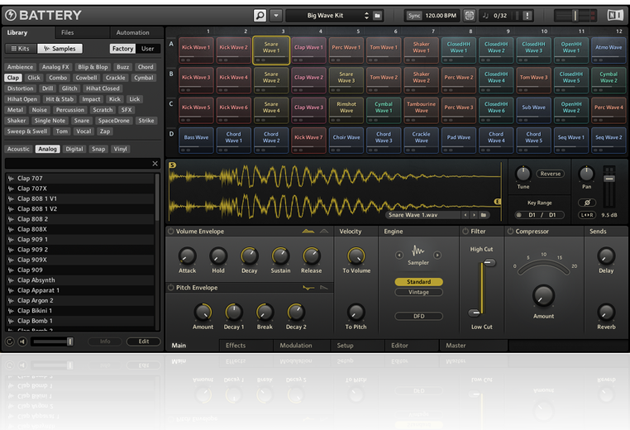Select the Digital tag filter
The image size is (630, 430).
[x=74, y=149]
